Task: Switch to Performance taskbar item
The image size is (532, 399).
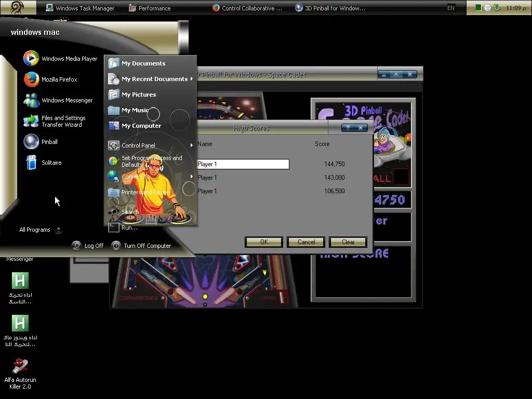Action: point(150,8)
